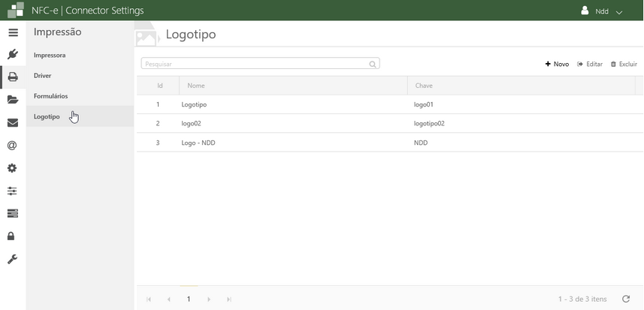Open the Impressora menu item
Image resolution: width=644 pixels, height=310 pixels.
pos(50,56)
